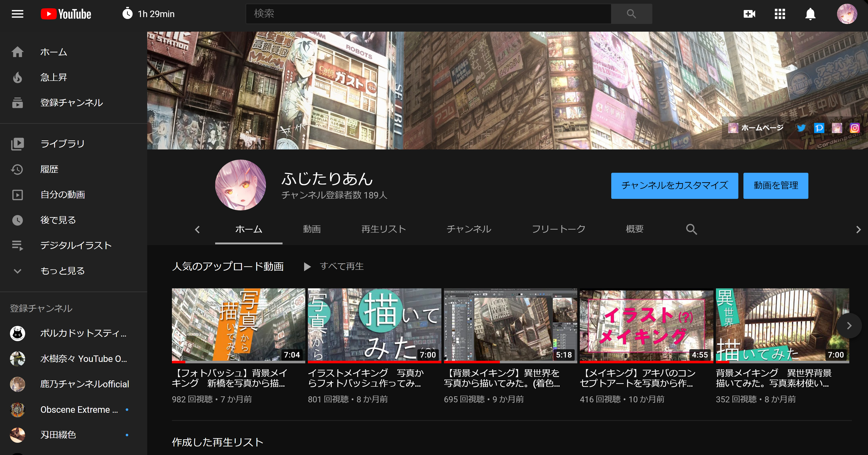
Task: Open the notifications bell
Action: point(810,14)
